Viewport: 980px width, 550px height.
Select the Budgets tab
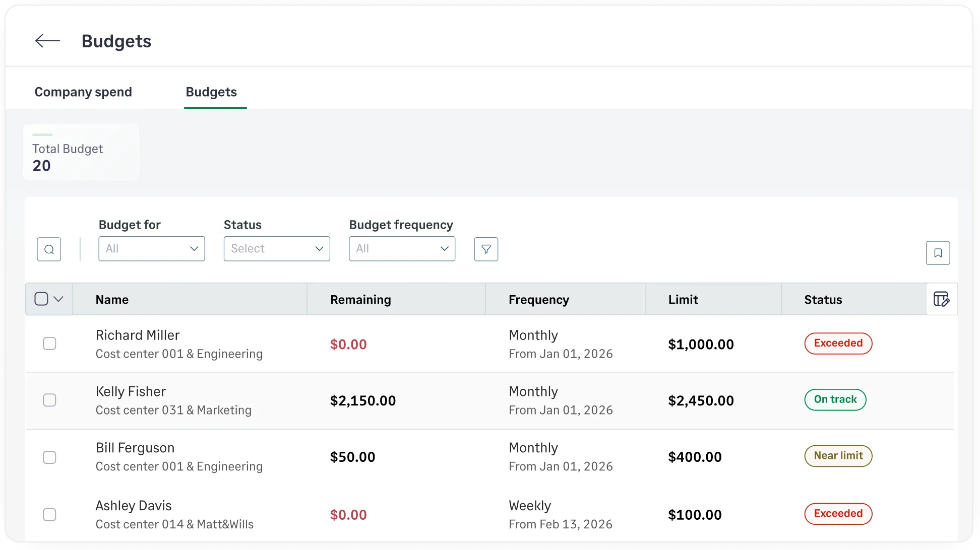coord(211,92)
